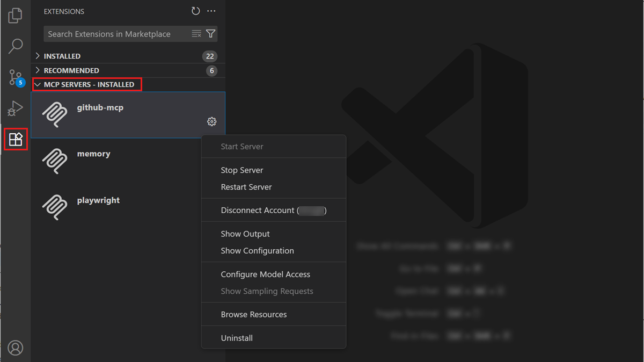
Task: Toggle Configure Model Access
Action: point(266,274)
